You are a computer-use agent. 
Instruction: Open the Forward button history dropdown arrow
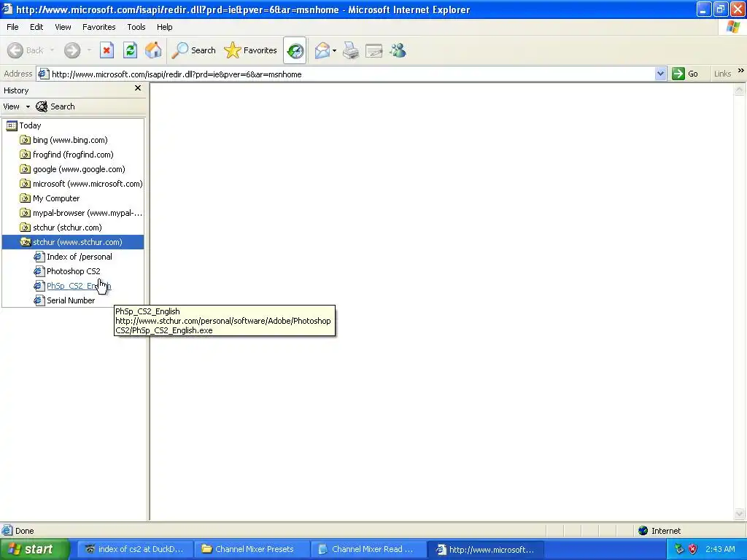click(88, 50)
